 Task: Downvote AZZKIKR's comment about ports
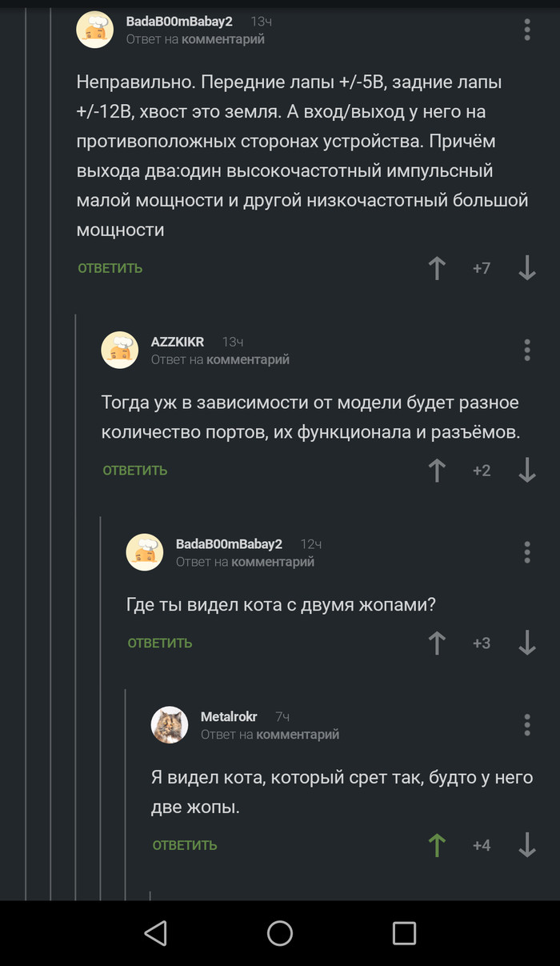(527, 470)
